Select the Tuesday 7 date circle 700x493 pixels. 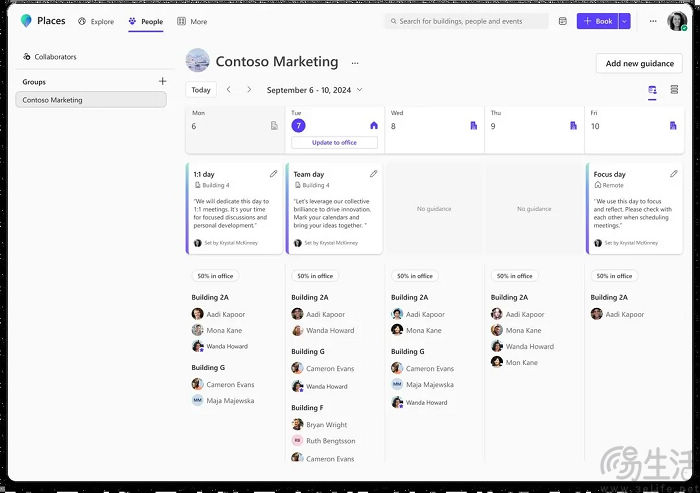point(299,125)
